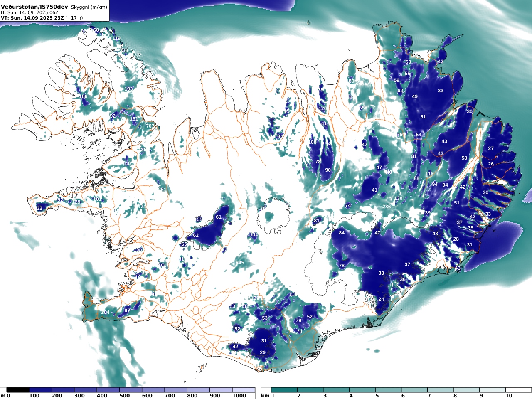Click the dark teal 1–2 km swatch
This screenshot has height=399, width=532.
click(x=284, y=390)
